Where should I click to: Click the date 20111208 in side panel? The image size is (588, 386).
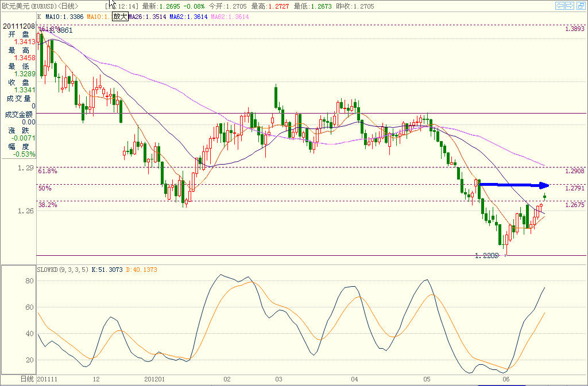tap(19, 26)
